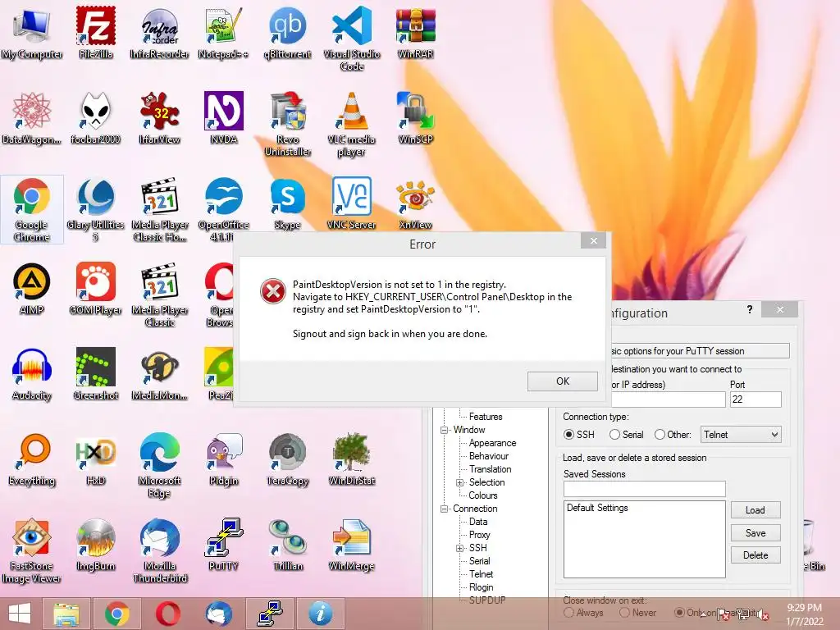The width and height of the screenshot is (840, 630).
Task: Select the GOM Player icon
Action: click(95, 288)
